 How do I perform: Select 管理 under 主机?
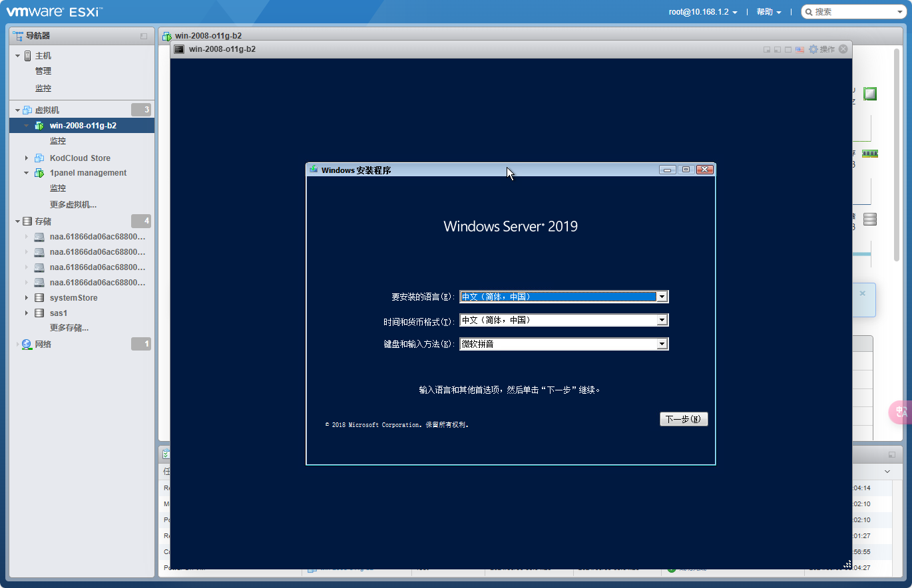pyautogui.click(x=43, y=71)
